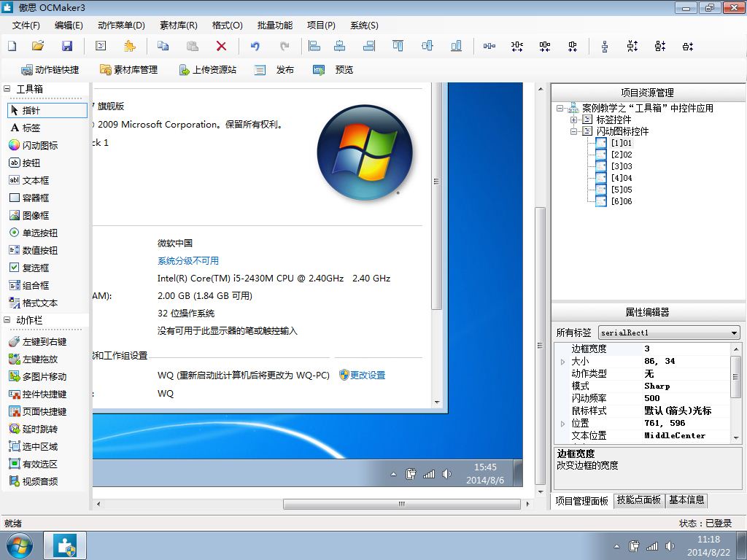Choose the 有效选区 action
Viewport: 747px width, 560px height.
pos(34,464)
